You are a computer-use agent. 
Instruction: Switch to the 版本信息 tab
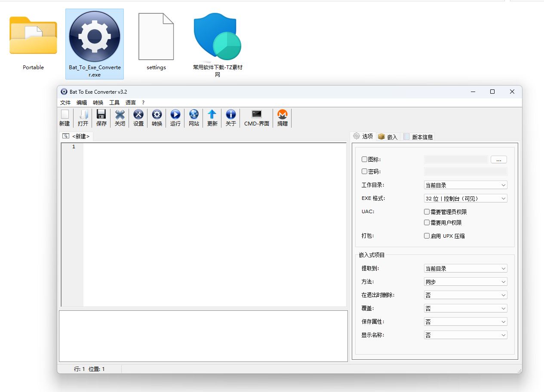(418, 137)
